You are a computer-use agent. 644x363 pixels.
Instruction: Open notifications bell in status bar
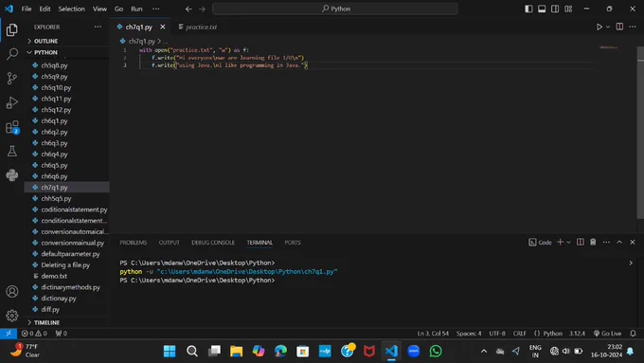click(x=633, y=334)
